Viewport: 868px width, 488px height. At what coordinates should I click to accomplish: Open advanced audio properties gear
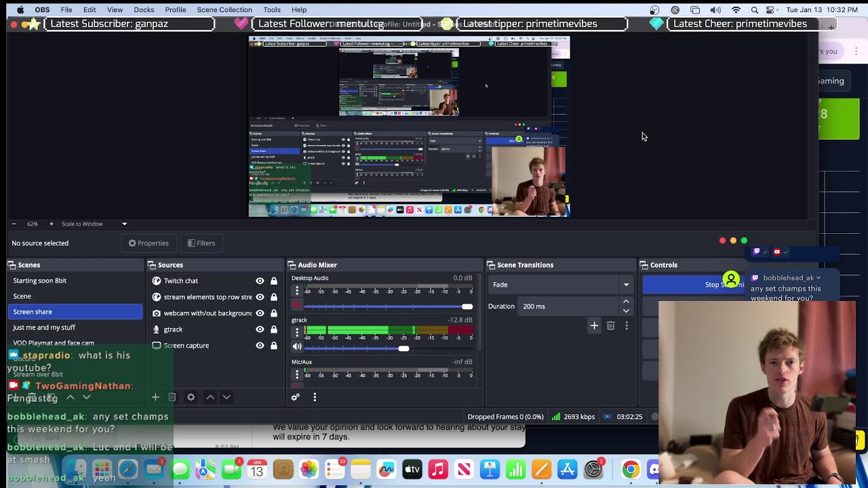[x=296, y=397]
